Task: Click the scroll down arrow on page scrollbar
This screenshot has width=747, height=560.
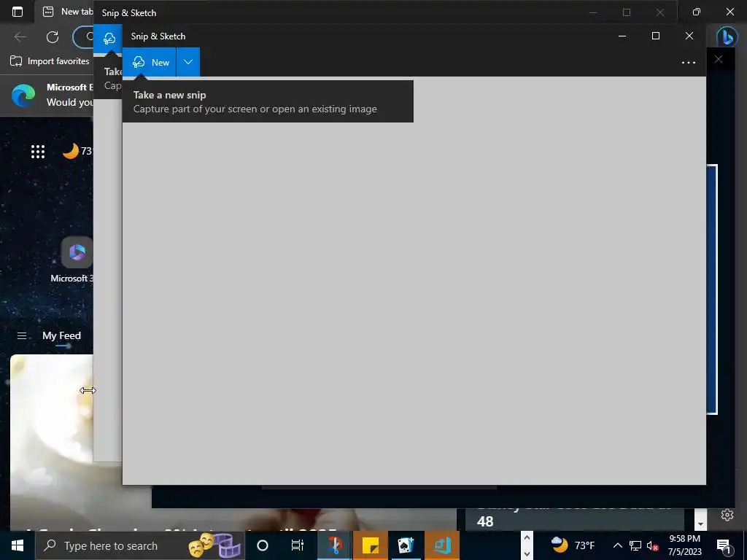Action: (x=700, y=524)
